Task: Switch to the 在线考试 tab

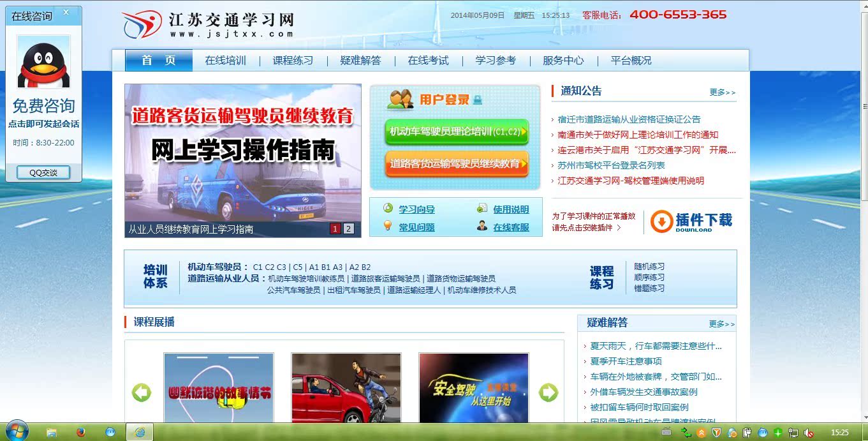Action: pos(429,61)
